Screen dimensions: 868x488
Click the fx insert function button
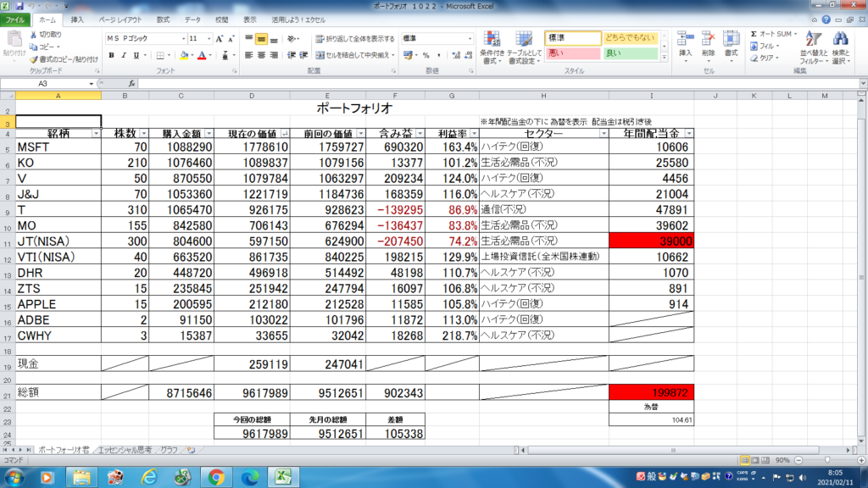131,84
